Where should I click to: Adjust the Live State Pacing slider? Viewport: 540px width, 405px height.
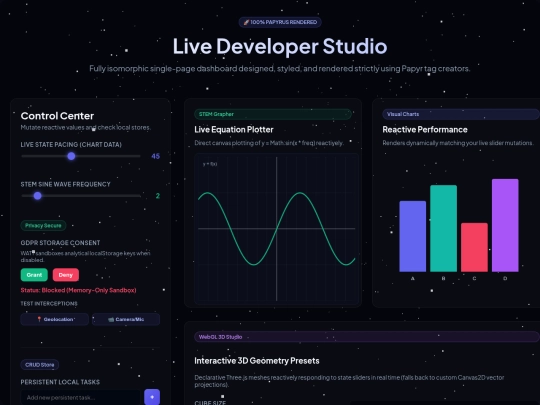point(81,156)
